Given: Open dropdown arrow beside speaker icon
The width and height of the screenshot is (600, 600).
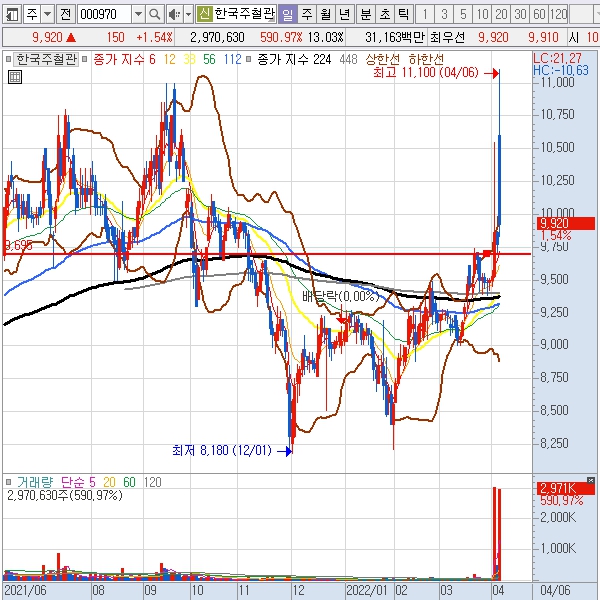Looking at the screenshot, I should 188,15.
